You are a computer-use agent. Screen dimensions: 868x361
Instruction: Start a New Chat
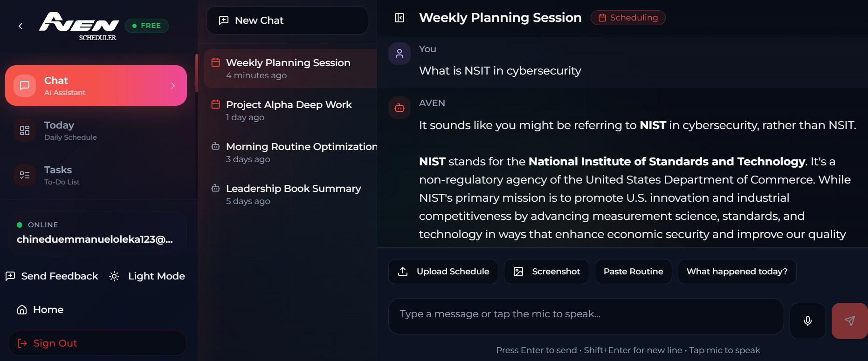point(287,20)
